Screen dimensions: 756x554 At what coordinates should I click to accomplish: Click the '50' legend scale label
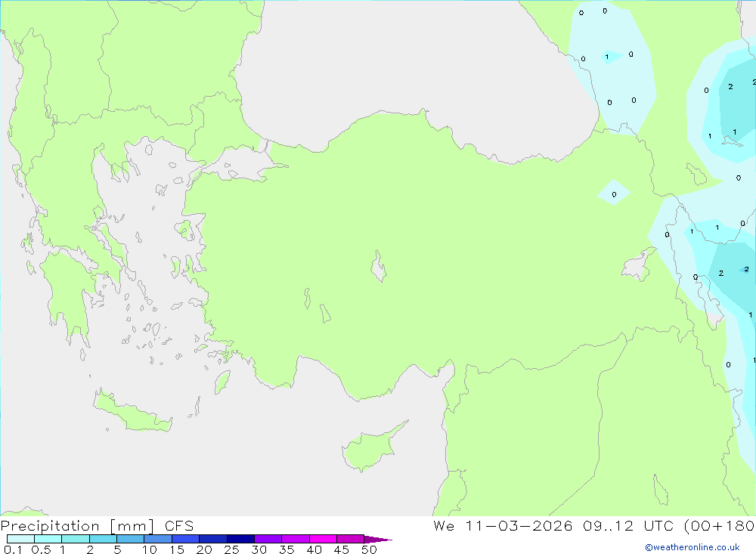pos(370,549)
